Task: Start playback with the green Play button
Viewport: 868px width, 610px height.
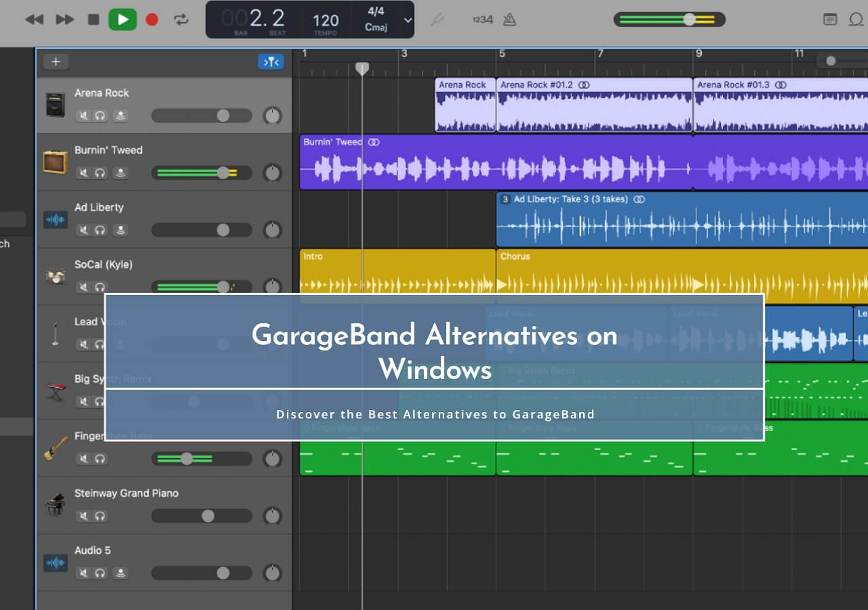Action: [123, 20]
